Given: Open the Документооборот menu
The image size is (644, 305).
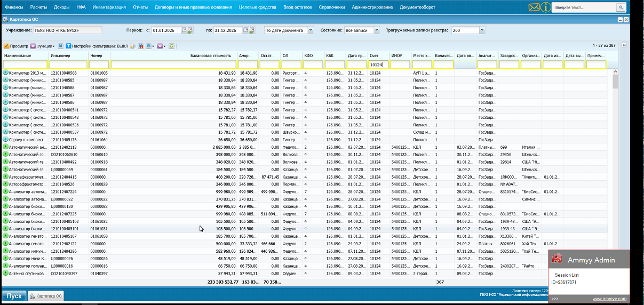Looking at the screenshot, I should click(417, 7).
